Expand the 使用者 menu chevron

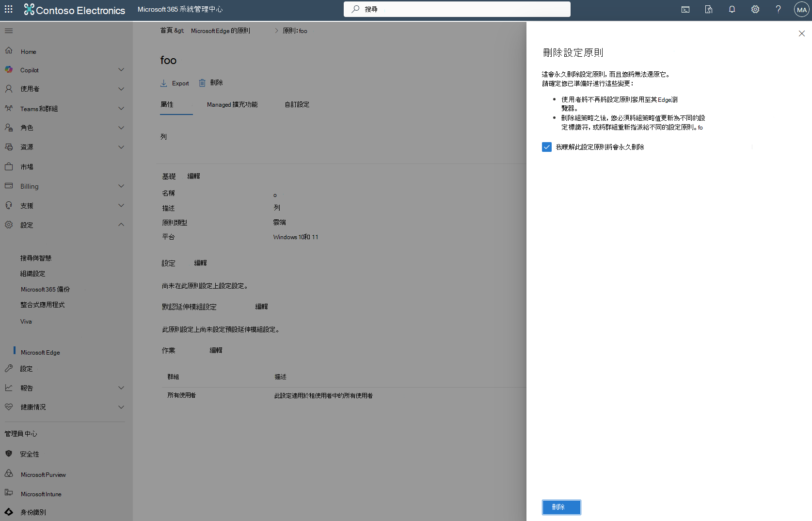click(x=121, y=89)
